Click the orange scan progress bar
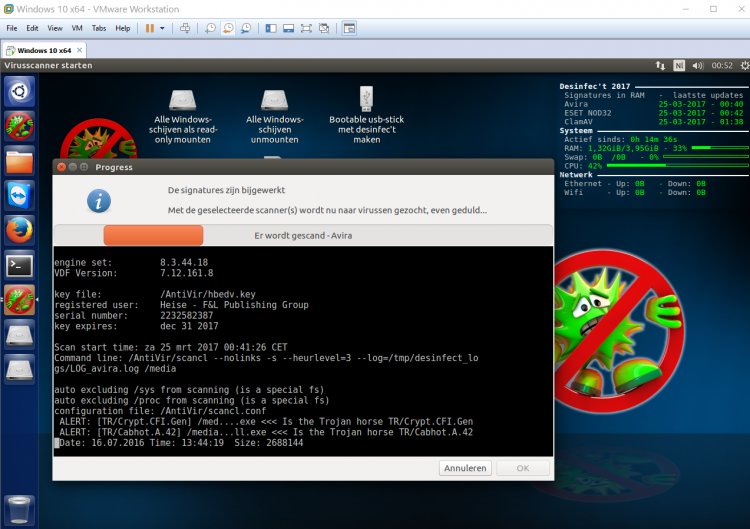Viewport: 750px width, 529px height. (153, 235)
